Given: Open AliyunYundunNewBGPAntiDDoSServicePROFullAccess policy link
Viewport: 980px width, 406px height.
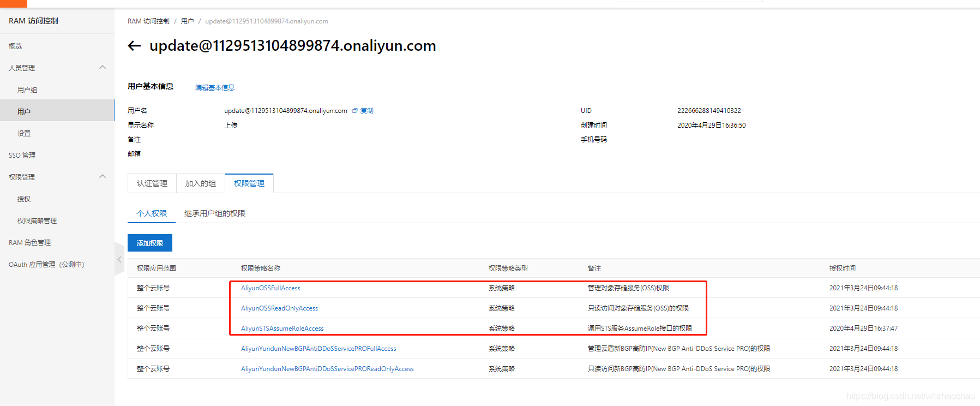Looking at the screenshot, I should click(318, 349).
